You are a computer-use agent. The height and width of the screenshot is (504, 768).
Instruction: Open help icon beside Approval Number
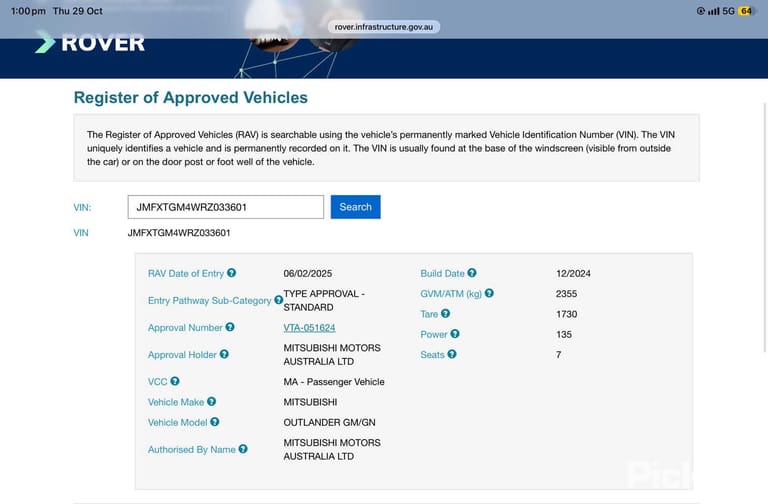pos(230,327)
